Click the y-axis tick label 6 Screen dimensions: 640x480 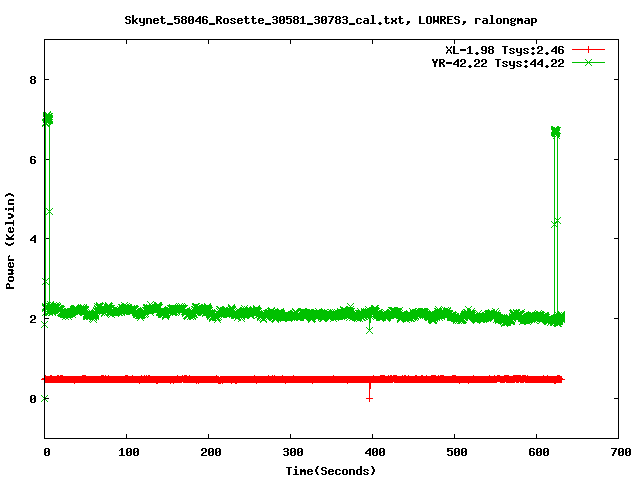tap(33, 160)
